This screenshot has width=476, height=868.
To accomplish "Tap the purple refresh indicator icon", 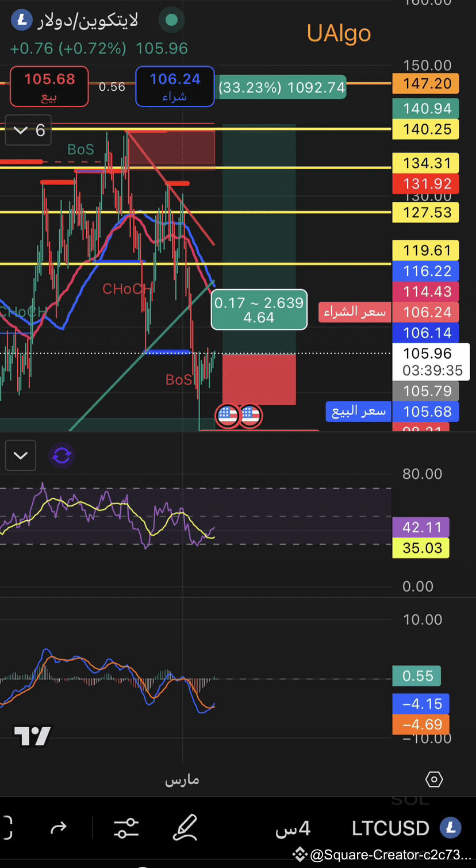I will click(62, 455).
